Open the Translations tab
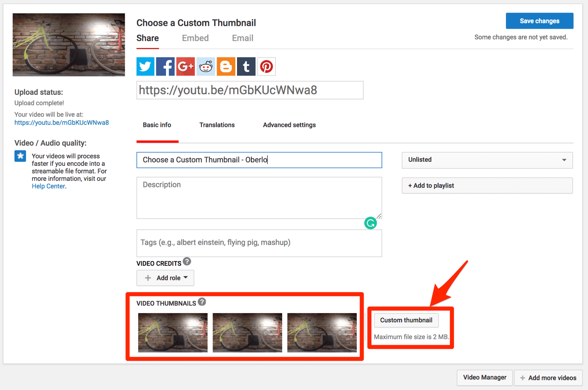The width and height of the screenshot is (588, 390). click(217, 125)
